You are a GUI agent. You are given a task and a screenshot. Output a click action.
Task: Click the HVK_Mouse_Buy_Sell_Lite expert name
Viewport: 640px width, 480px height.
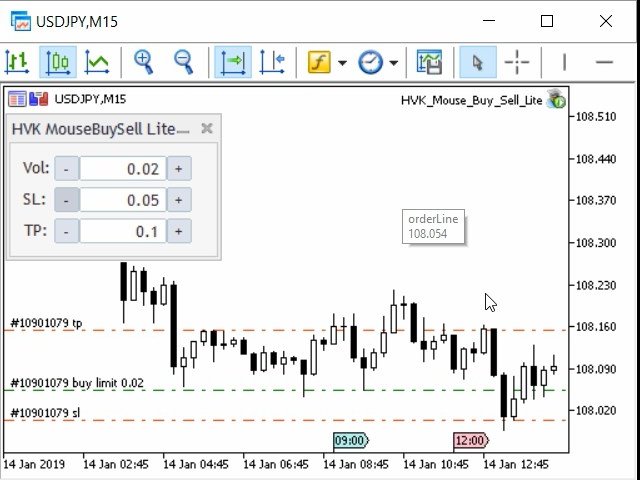[x=471, y=100]
